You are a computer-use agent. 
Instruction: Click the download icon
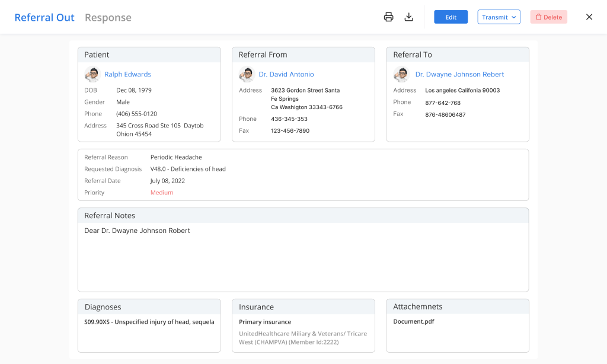[x=408, y=17]
